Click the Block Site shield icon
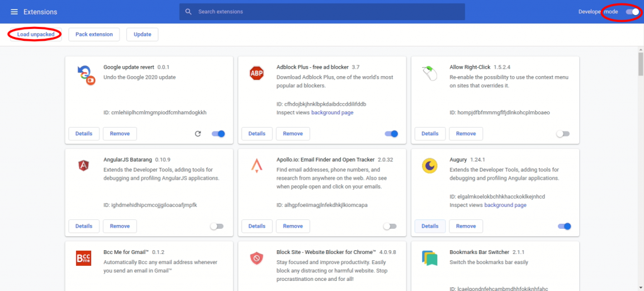The height and width of the screenshot is (291, 644). (x=257, y=258)
